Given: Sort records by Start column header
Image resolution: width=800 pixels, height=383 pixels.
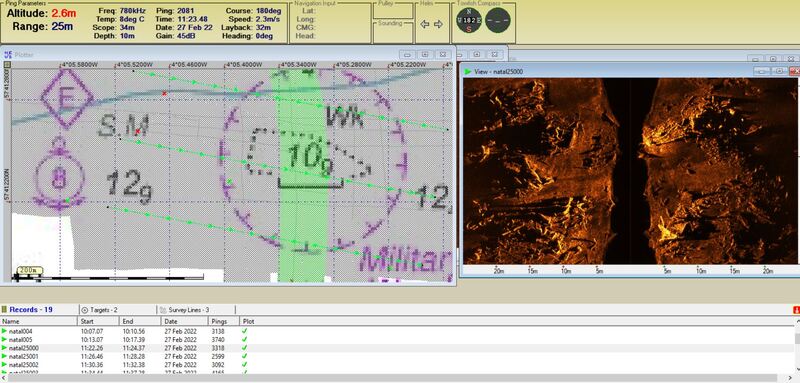Looking at the screenshot, I should [98, 321].
